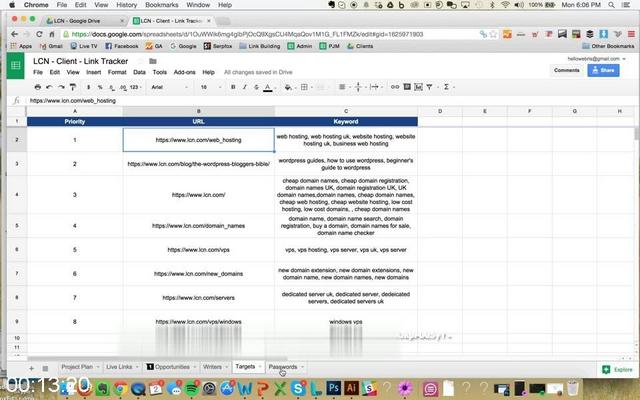Viewport: 640px width, 400px height.
Task: Increase decimal places
Action: point(123,87)
